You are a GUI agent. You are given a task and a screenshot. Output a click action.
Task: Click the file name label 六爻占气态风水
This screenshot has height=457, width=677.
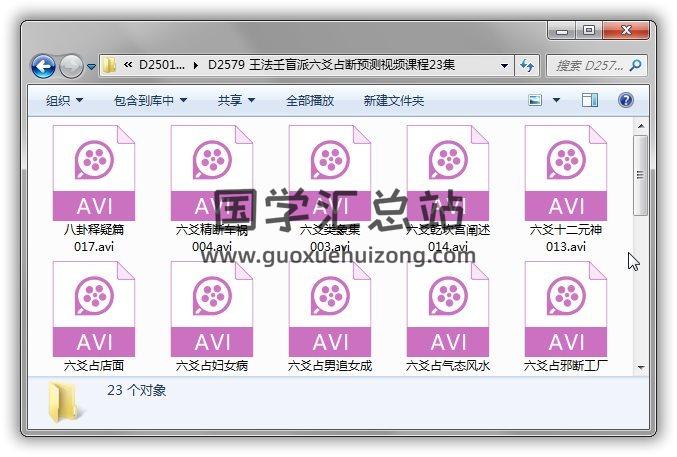448,366
